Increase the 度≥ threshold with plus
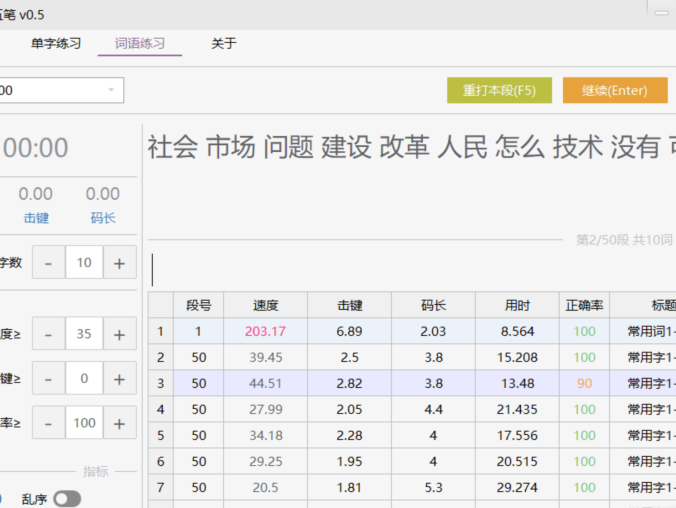The height and width of the screenshot is (508, 676). (x=119, y=334)
